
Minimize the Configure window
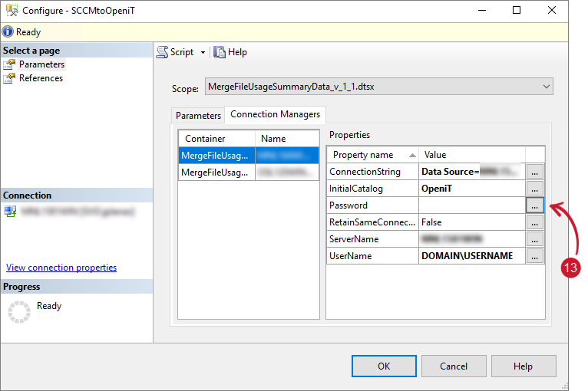(x=482, y=10)
